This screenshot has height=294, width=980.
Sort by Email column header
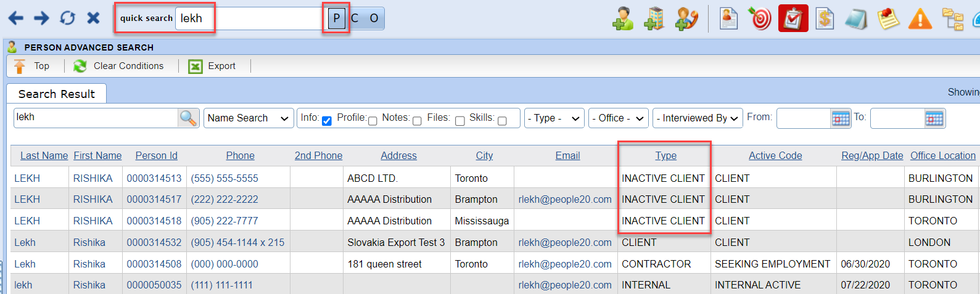point(567,156)
